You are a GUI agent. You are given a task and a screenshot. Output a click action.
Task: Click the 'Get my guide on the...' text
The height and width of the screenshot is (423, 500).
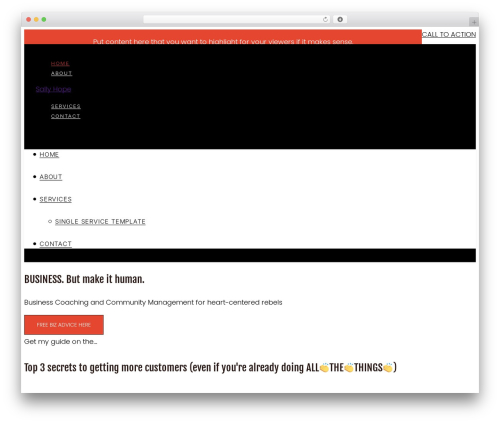pos(61,342)
